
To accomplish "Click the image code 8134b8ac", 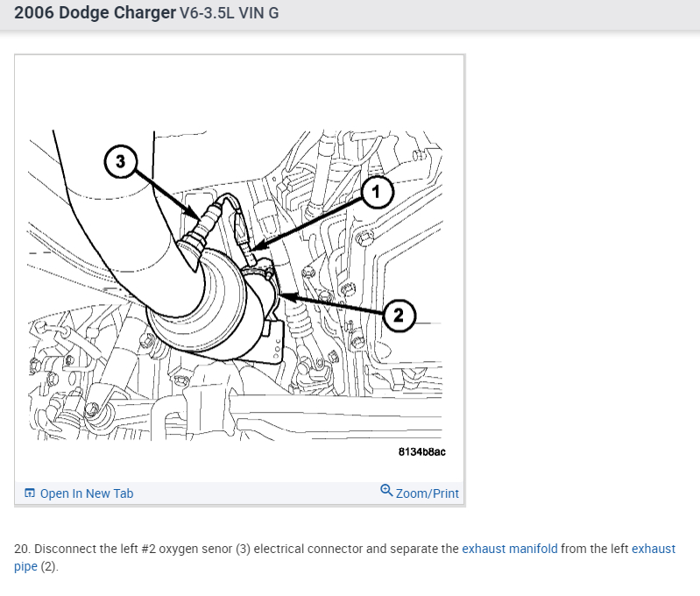I will point(422,451).
